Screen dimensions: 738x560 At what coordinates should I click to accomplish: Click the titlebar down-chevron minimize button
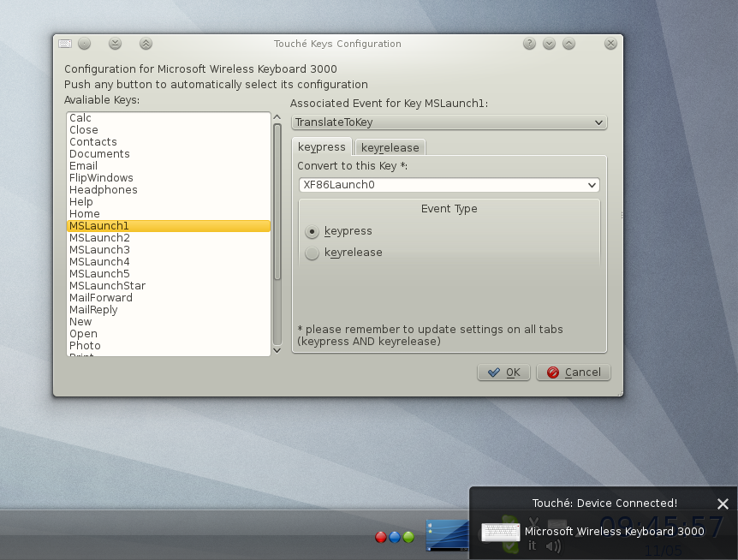[x=549, y=44]
